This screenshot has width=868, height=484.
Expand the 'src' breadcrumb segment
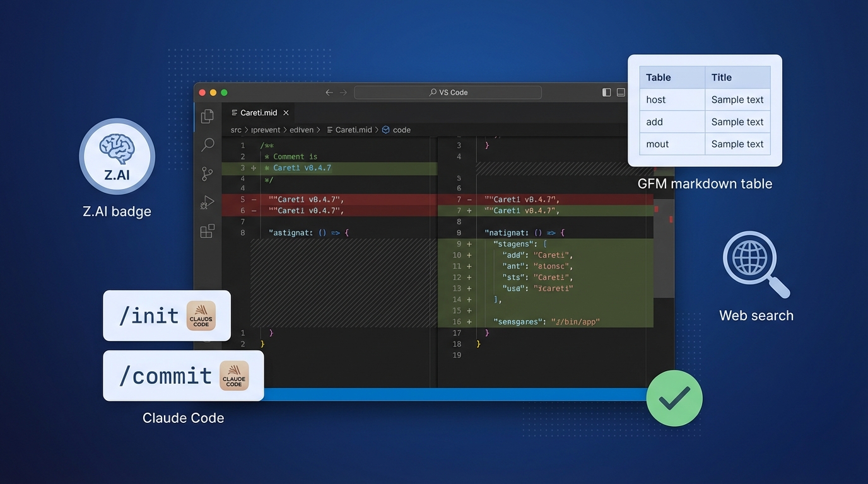tap(236, 130)
